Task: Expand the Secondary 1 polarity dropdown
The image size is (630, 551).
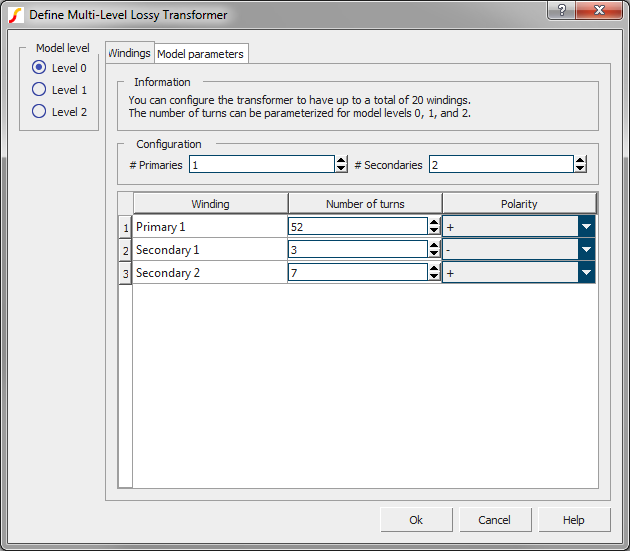Action: click(586, 250)
